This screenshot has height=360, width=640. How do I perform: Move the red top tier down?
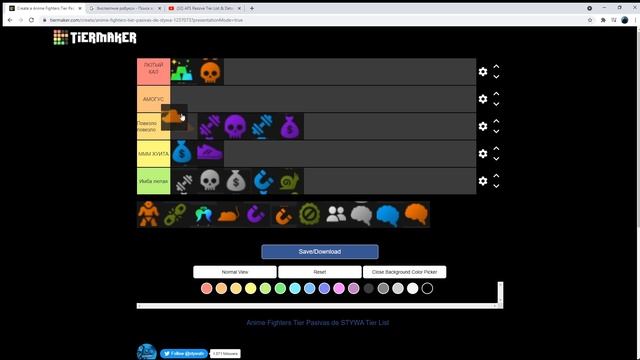pos(496,77)
